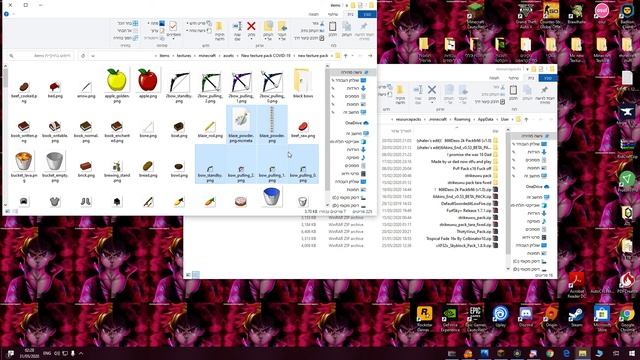The height and width of the screenshot is (360, 640).
Task: Click the Paste clipboard icon in front window ribbon
Action: click(x=332, y=27)
